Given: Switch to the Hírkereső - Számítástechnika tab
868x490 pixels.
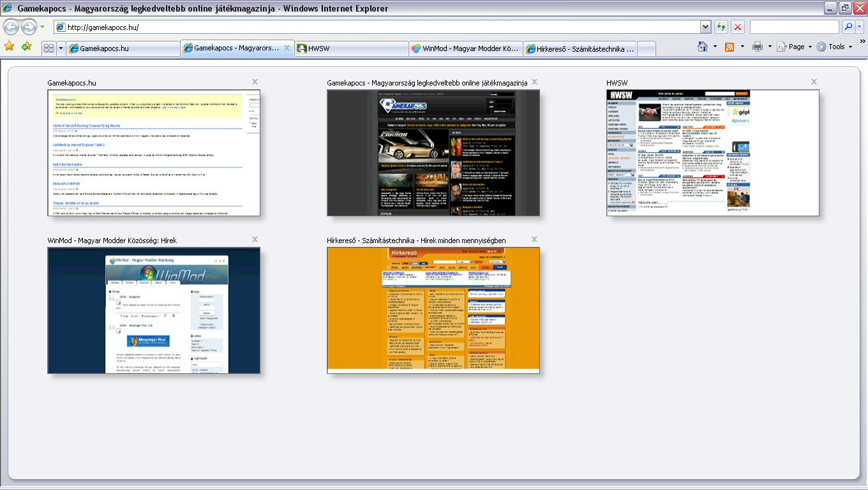Looking at the screenshot, I should (x=580, y=48).
